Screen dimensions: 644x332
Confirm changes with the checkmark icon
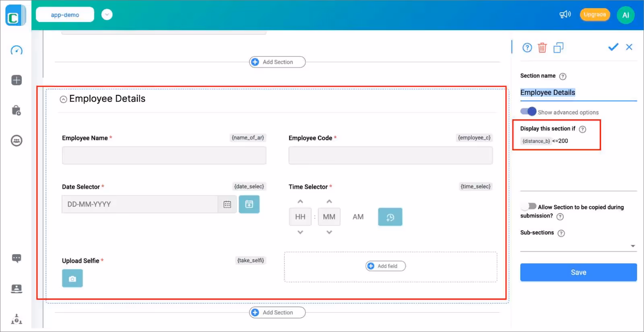[x=613, y=47]
